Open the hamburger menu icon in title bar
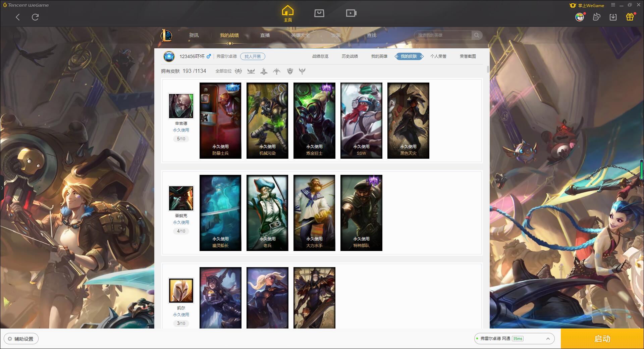 pos(613,5)
